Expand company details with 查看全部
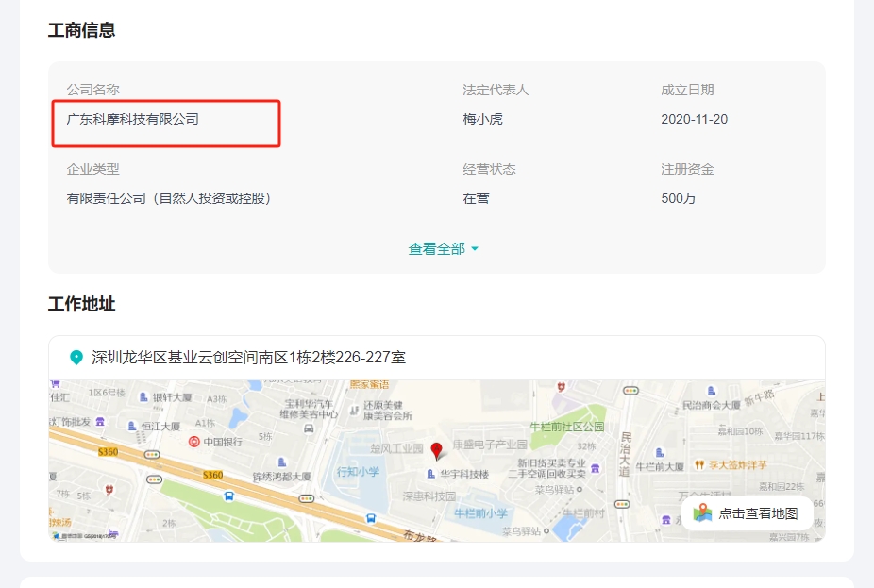Screen dimensions: 874x588 436,249
